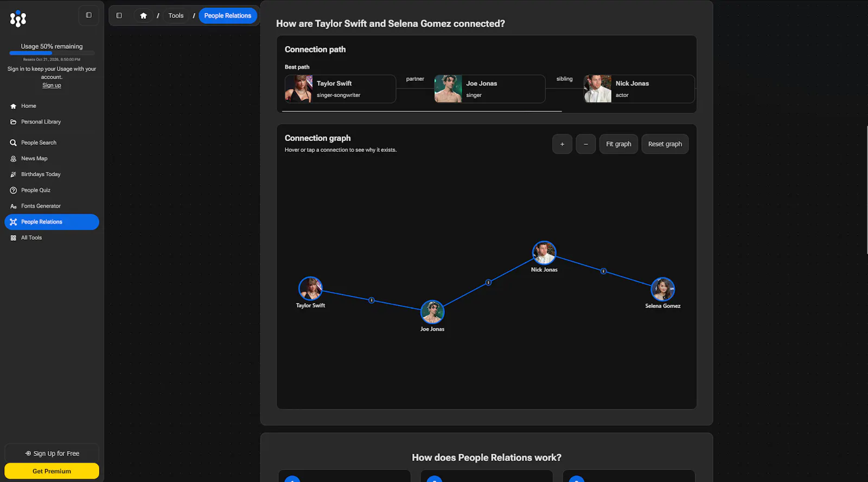Viewport: 868px width, 482px height.
Task: Click the 'Best path' label
Action: tap(297, 67)
